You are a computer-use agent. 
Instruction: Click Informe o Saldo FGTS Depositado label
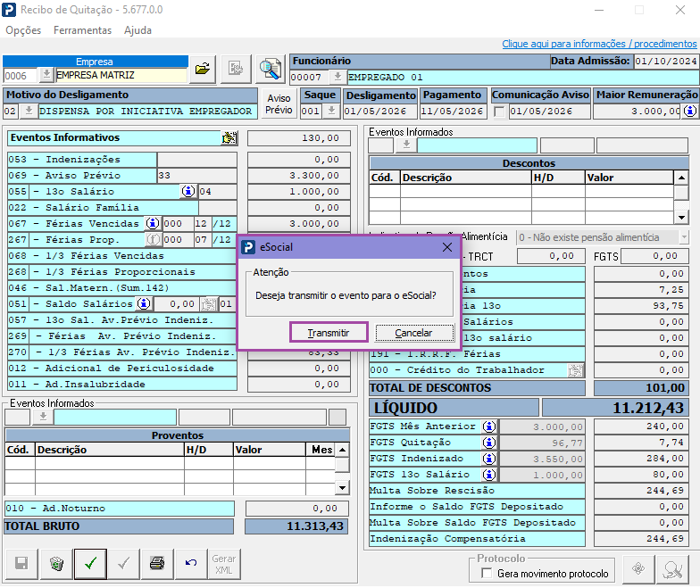(x=477, y=507)
